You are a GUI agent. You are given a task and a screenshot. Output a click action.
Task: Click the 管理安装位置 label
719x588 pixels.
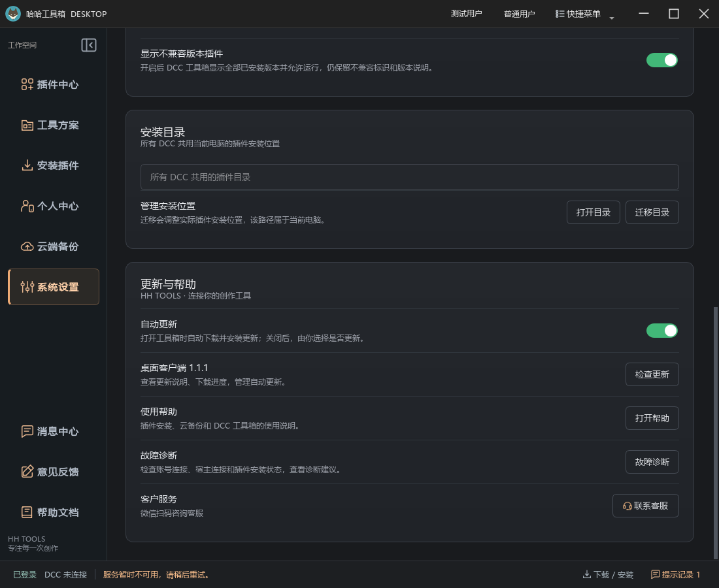click(x=168, y=206)
